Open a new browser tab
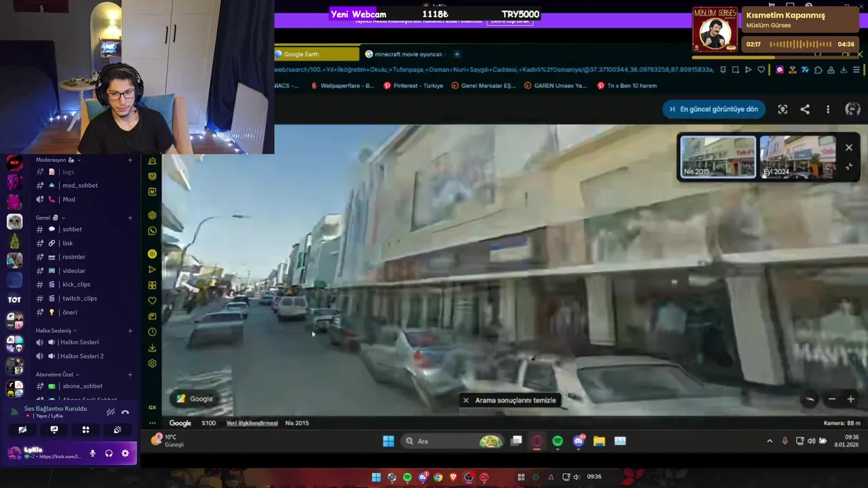 click(x=457, y=54)
